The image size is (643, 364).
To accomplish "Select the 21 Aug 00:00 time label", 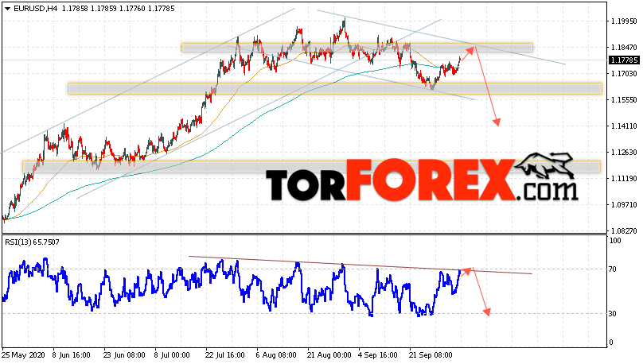I will coord(329,355).
